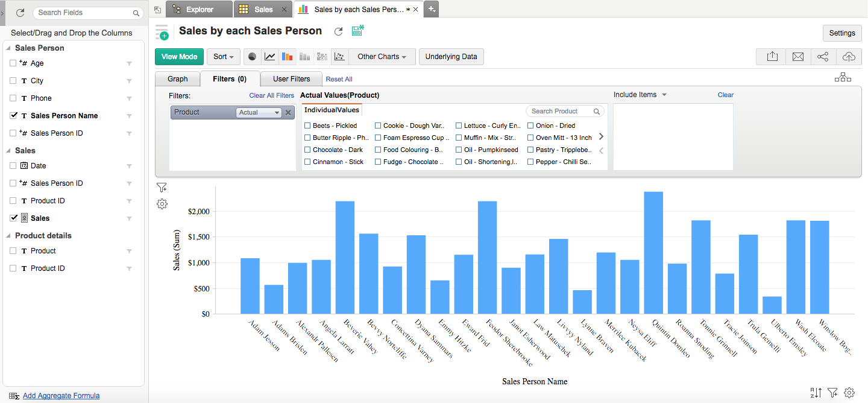868x403 pixels.
Task: Check the Sales Person Name column checkbox
Action: pyautogui.click(x=13, y=115)
